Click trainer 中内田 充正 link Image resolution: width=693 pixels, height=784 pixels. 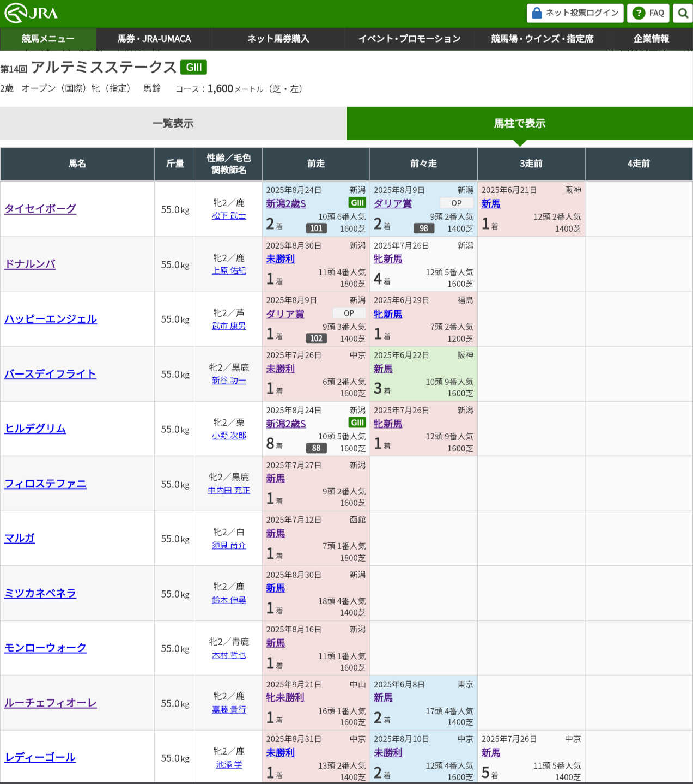pos(229,491)
